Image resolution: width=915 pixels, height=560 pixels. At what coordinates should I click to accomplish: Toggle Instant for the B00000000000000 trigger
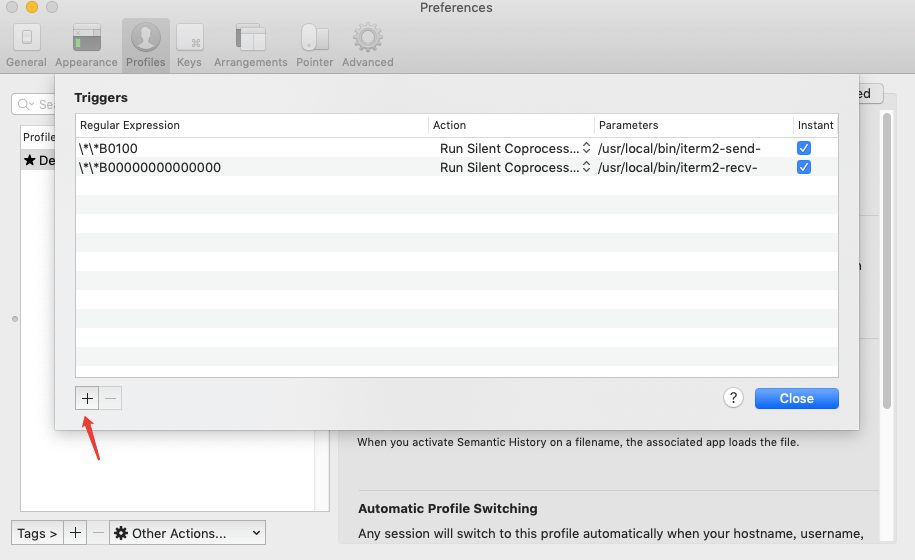tap(804, 167)
